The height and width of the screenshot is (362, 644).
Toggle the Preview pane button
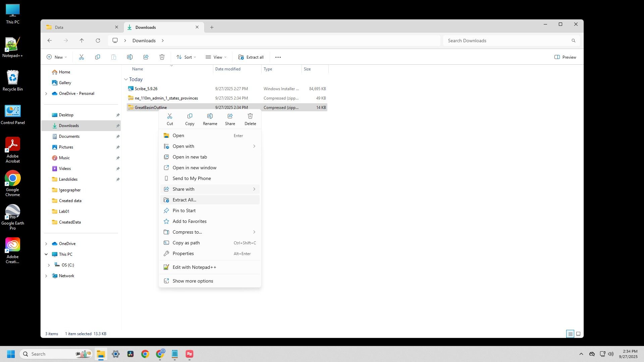(x=566, y=57)
